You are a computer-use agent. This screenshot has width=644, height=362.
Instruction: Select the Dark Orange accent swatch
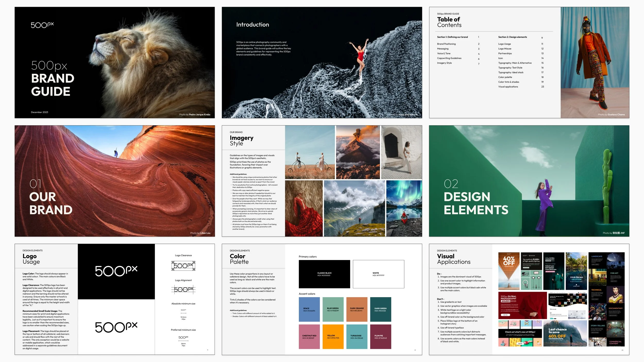[x=357, y=309]
